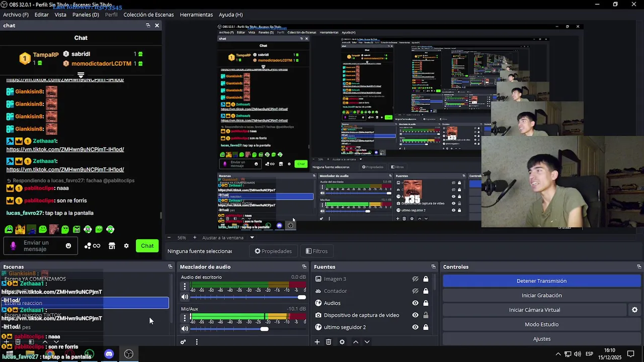This screenshot has width=644, height=362.
Task: Undock the Fuentes panel
Action: (x=433, y=267)
